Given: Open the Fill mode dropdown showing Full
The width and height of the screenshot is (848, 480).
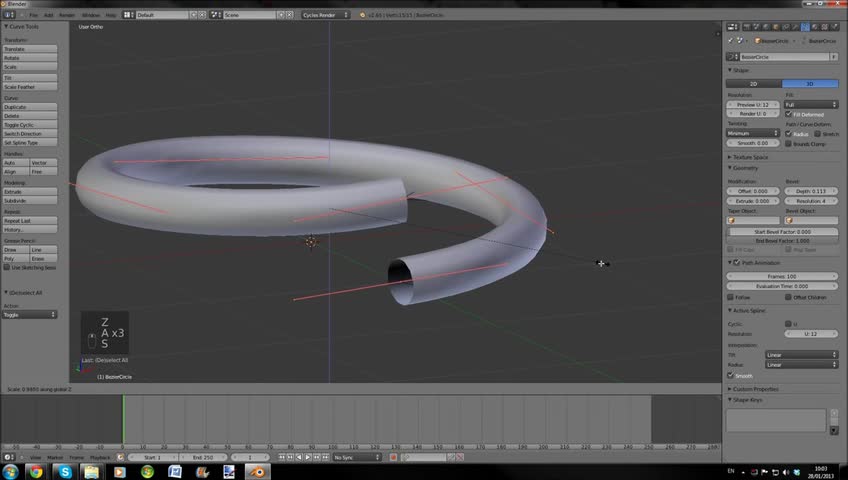Looking at the screenshot, I should 811,104.
